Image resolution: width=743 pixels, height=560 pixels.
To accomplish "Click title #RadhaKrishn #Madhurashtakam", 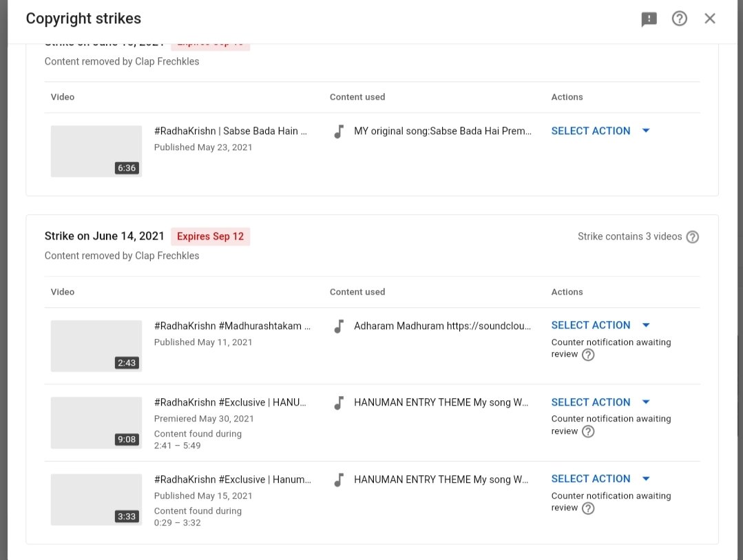I will (x=232, y=326).
